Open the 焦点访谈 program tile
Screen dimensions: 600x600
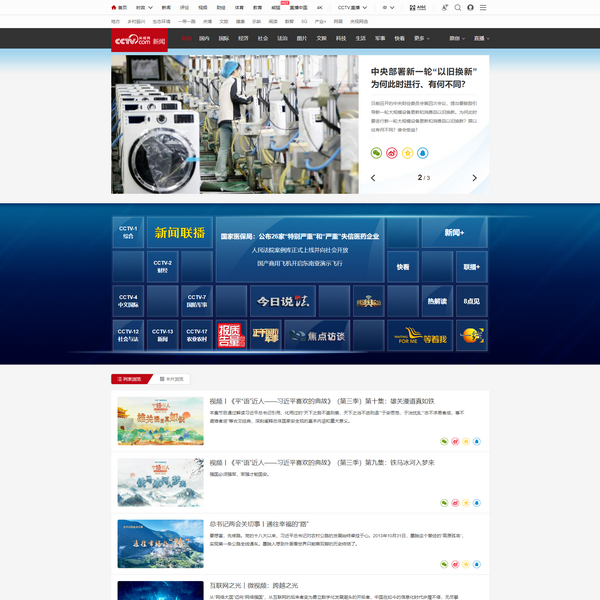317,335
